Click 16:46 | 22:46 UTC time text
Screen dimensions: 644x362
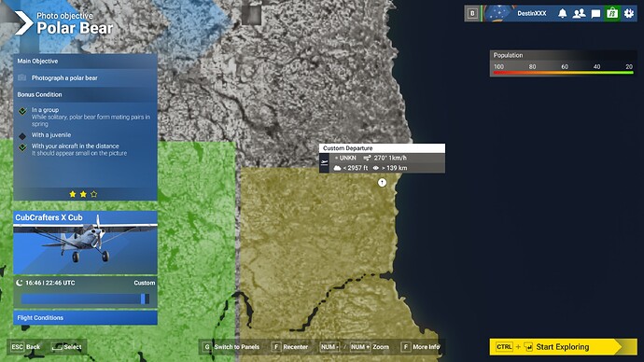pyautogui.click(x=50, y=283)
